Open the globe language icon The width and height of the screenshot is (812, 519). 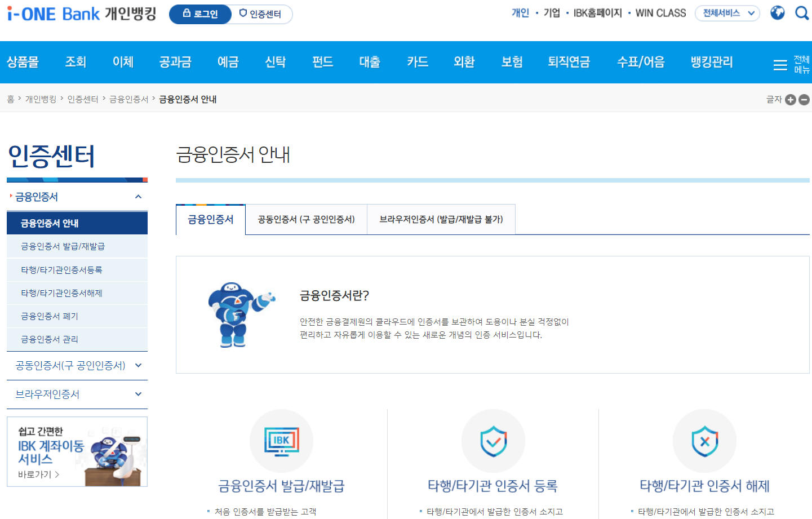778,13
